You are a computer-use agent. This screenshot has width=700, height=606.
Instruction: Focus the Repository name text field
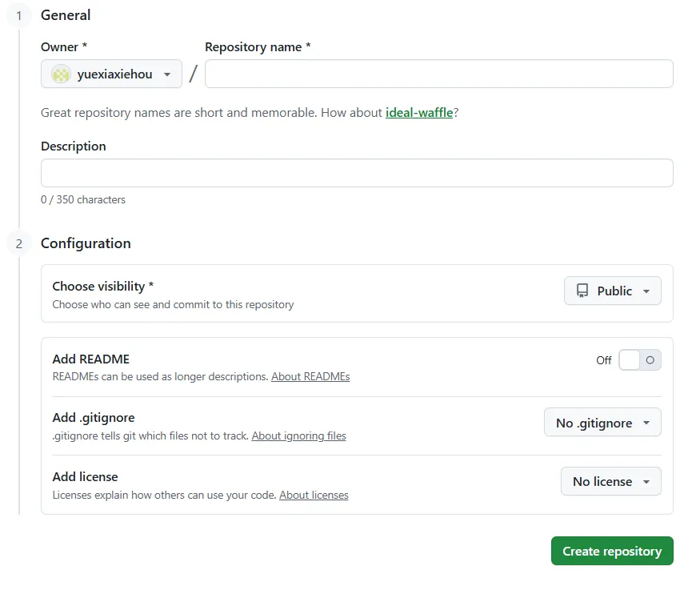click(x=438, y=74)
